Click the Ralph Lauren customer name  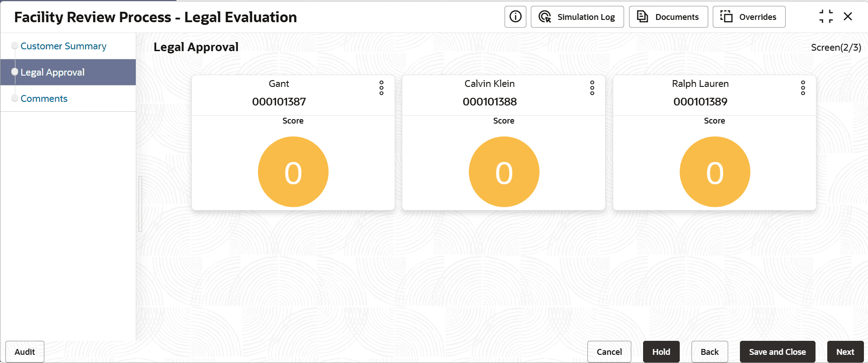(701, 84)
